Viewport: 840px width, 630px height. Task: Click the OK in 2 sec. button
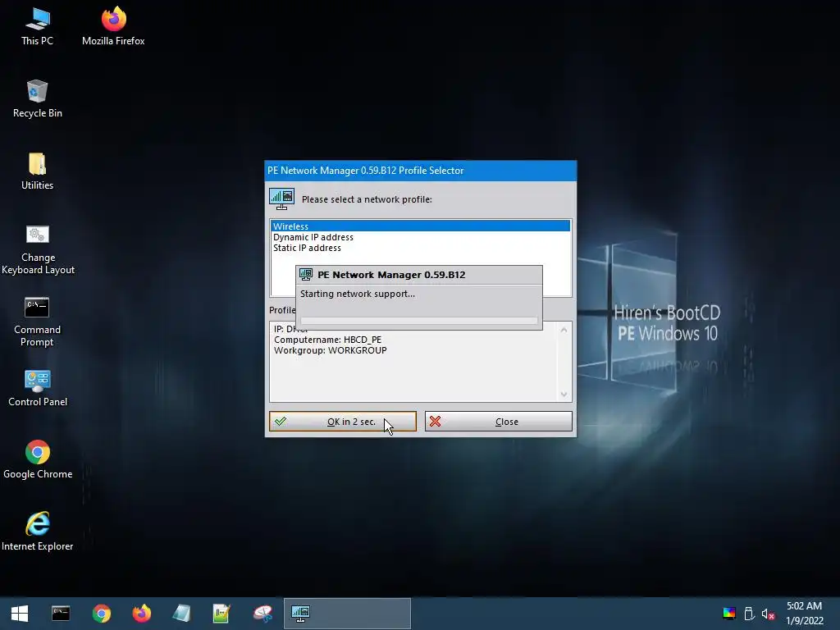[x=343, y=421]
